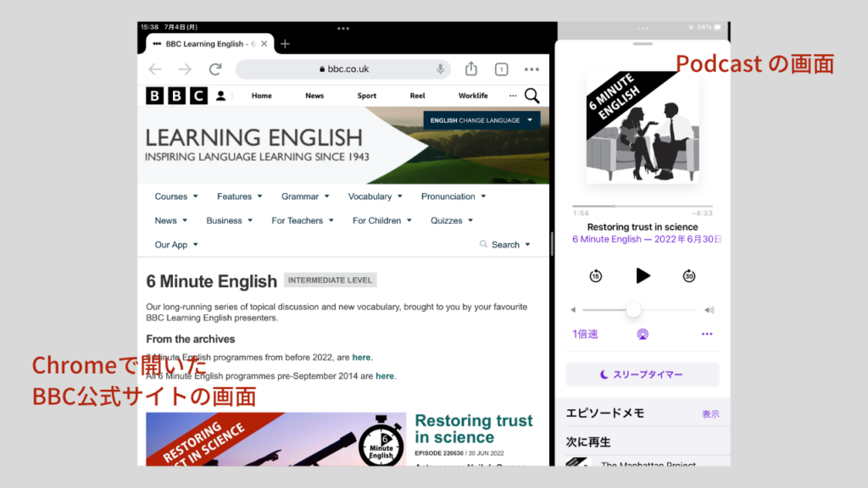Viewport: 868px width, 488px height.
Task: Tap the high volume speaker icon
Action: (x=709, y=310)
